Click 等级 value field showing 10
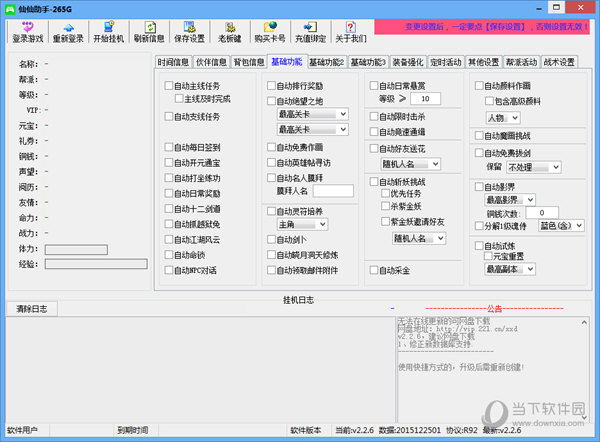 [425, 99]
